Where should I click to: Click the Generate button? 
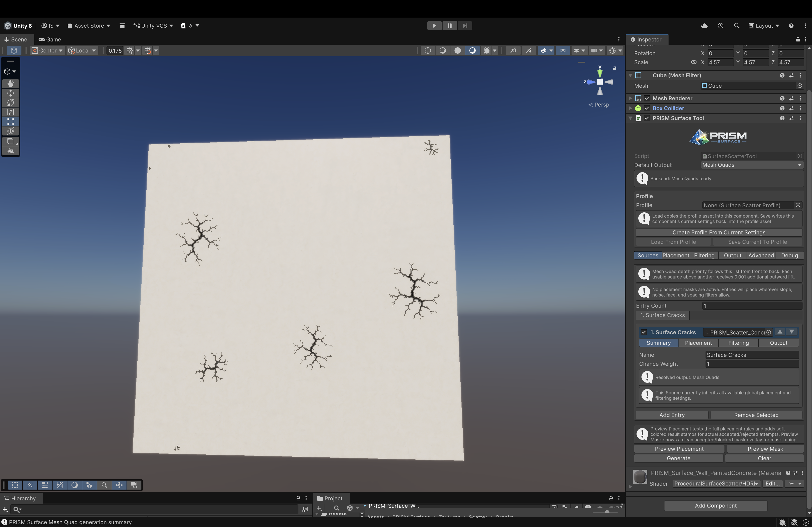coord(678,458)
